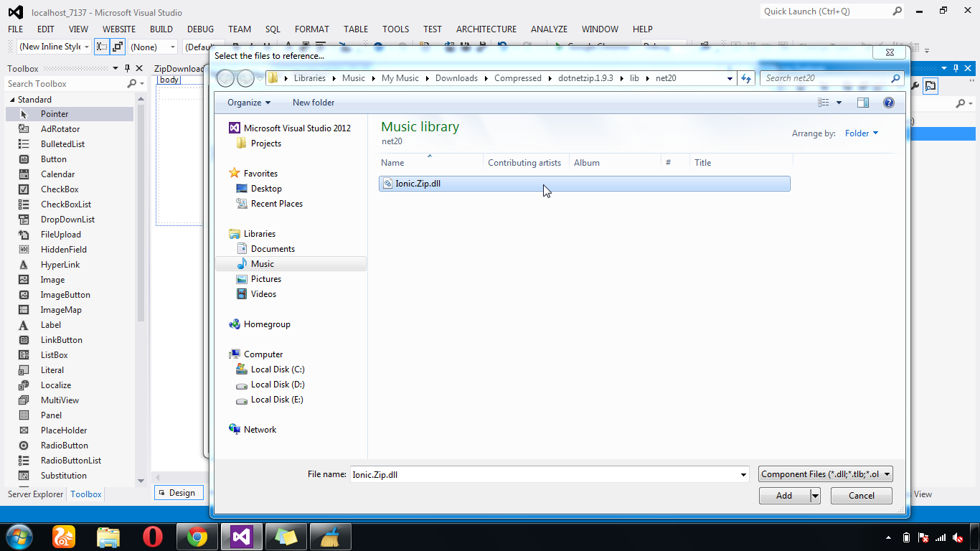Open the Component Files type filter dropdown
980x551 pixels.
(826, 474)
